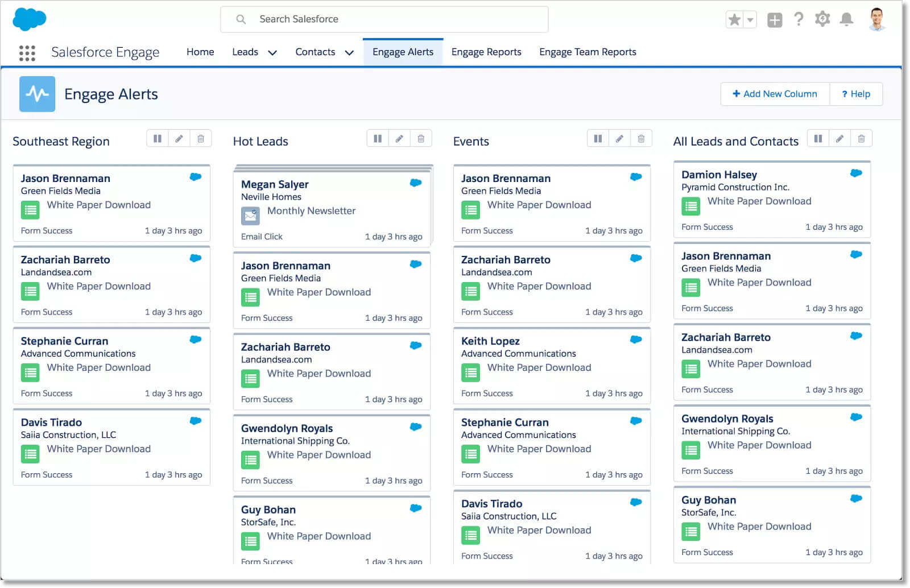Viewport: 910px width, 588px height.
Task: Edit the All Leads and Contacts column
Action: [x=839, y=139]
